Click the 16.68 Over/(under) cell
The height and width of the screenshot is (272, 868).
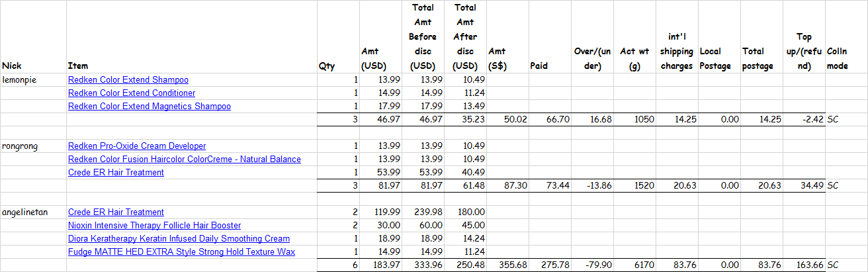(x=593, y=120)
